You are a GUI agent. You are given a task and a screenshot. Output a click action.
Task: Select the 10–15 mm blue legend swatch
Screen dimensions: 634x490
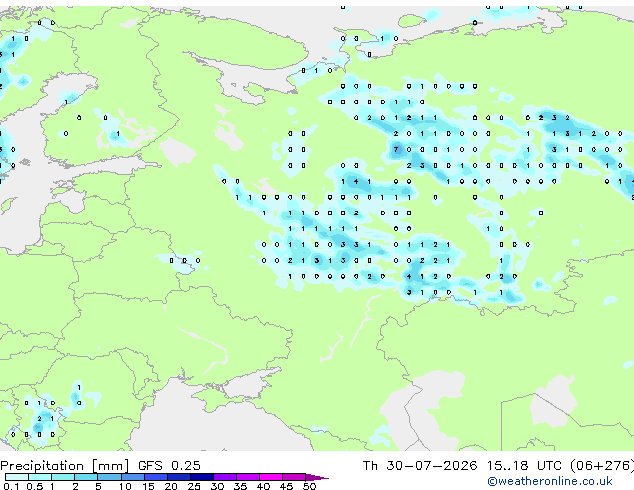[x=132, y=477]
